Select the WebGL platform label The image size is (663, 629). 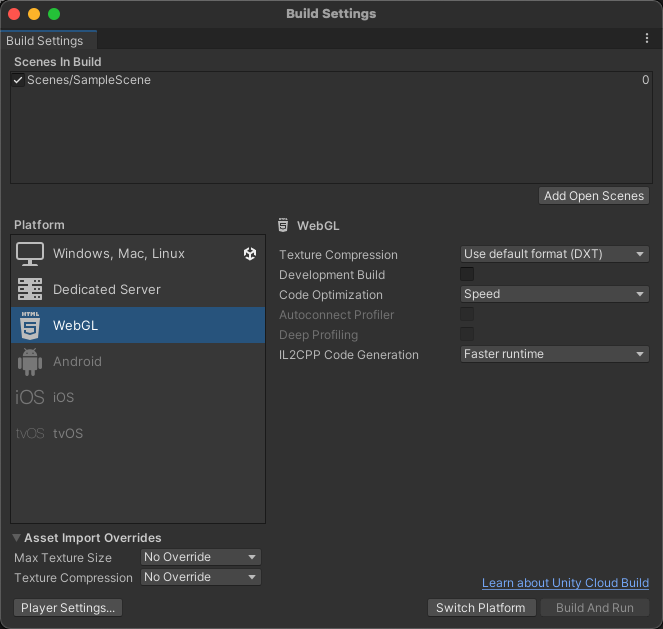coord(75,325)
